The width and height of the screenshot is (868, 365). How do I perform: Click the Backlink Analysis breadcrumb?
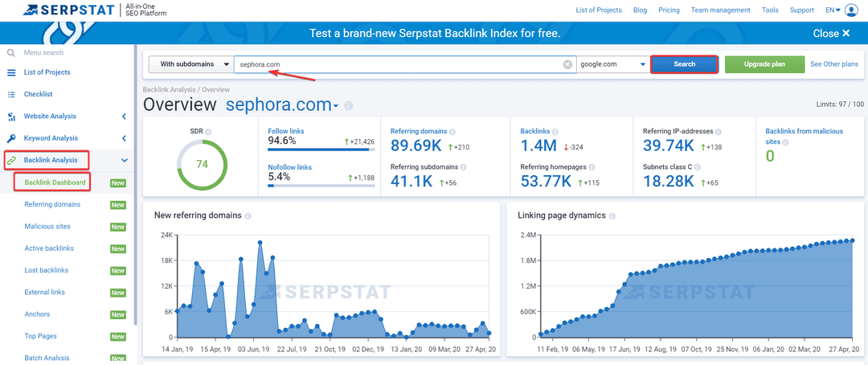[170, 89]
